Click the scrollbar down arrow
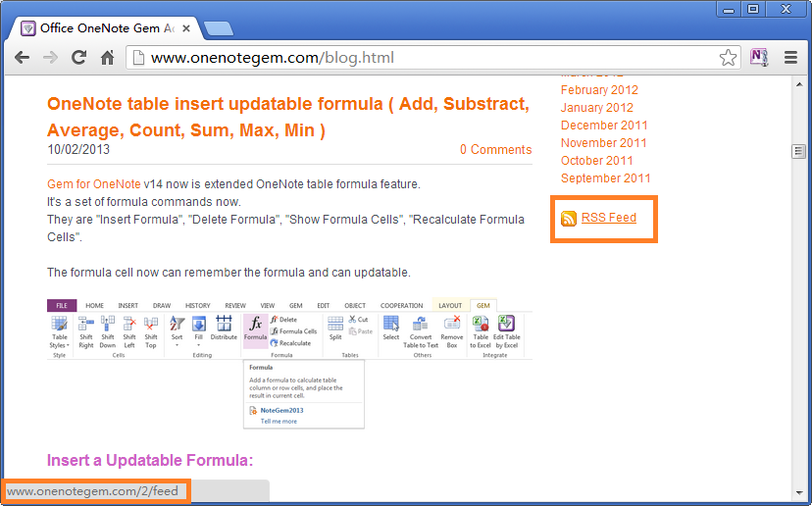812x506 pixels. [798, 493]
